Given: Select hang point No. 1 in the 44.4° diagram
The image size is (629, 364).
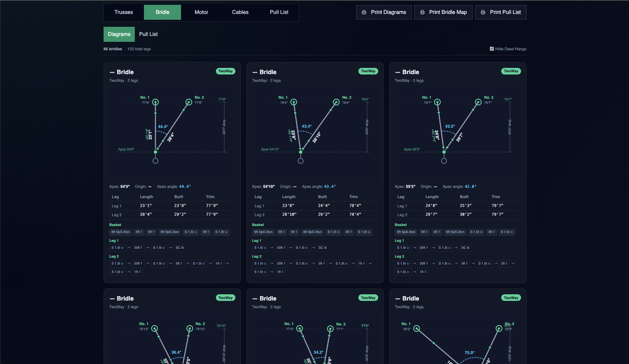Looking at the screenshot, I should [x=155, y=102].
